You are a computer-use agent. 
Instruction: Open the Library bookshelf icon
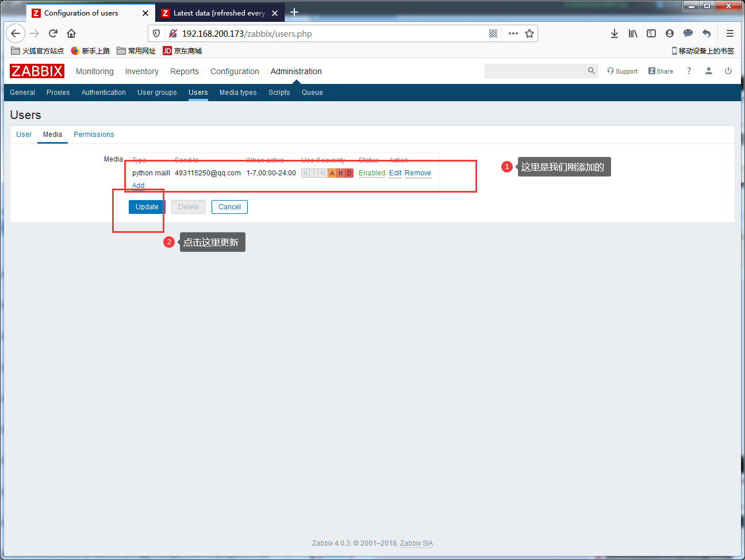[633, 33]
